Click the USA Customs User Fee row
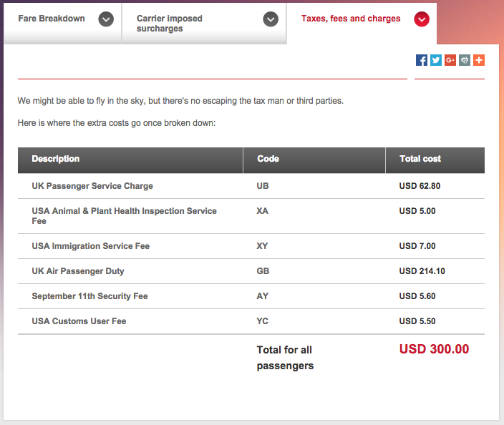504x425 pixels. click(x=251, y=321)
